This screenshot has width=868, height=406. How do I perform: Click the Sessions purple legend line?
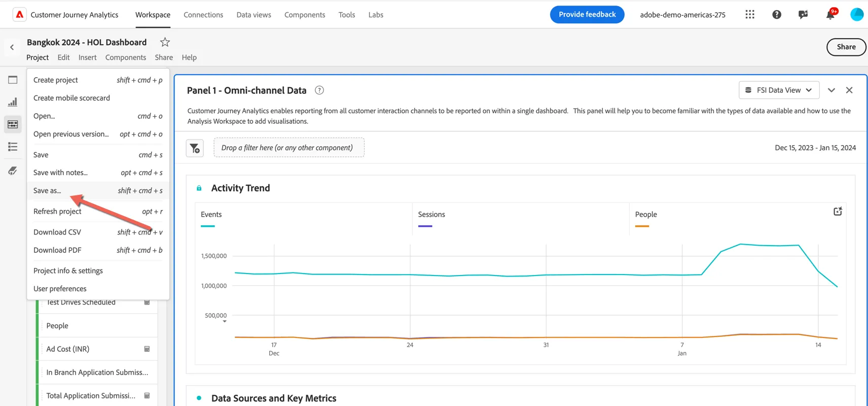(425, 226)
